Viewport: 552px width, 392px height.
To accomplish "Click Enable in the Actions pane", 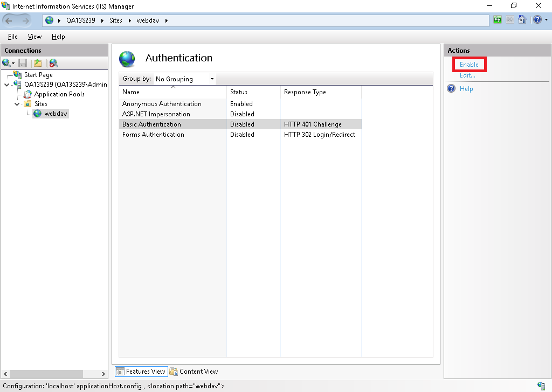I will pyautogui.click(x=469, y=65).
